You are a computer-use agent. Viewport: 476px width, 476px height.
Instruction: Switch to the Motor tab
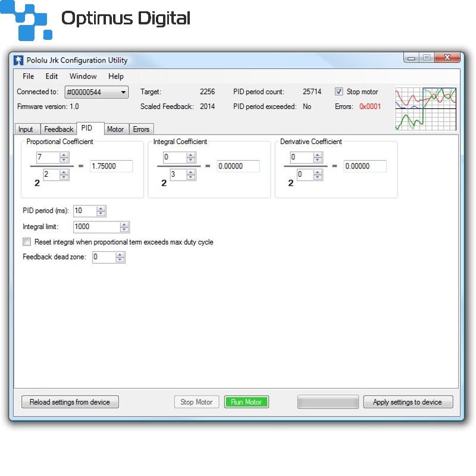click(x=115, y=129)
